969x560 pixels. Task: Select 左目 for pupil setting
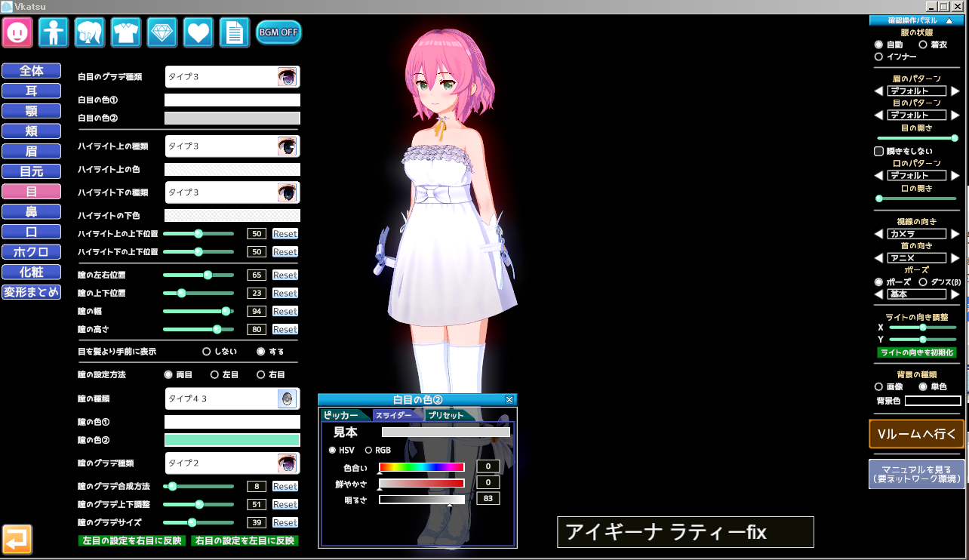point(215,374)
